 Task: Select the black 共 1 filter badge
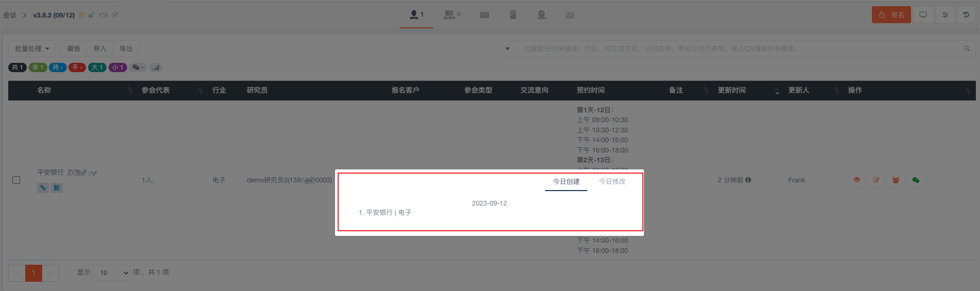coord(17,67)
